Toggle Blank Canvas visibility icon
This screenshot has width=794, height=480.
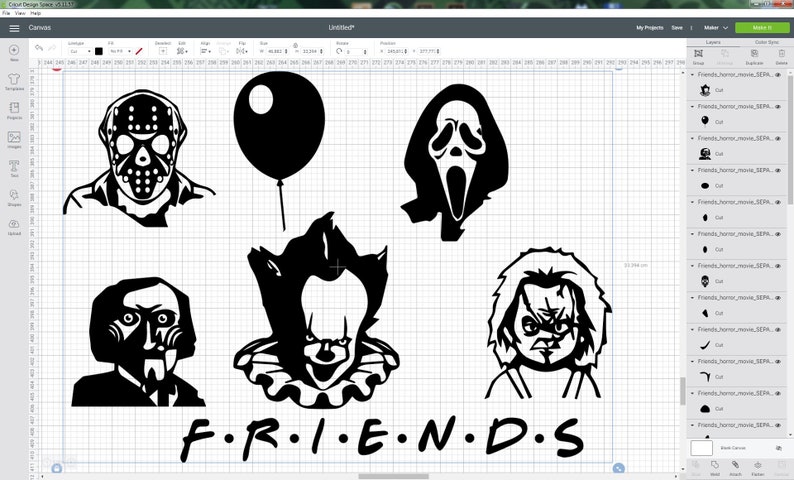[778, 448]
